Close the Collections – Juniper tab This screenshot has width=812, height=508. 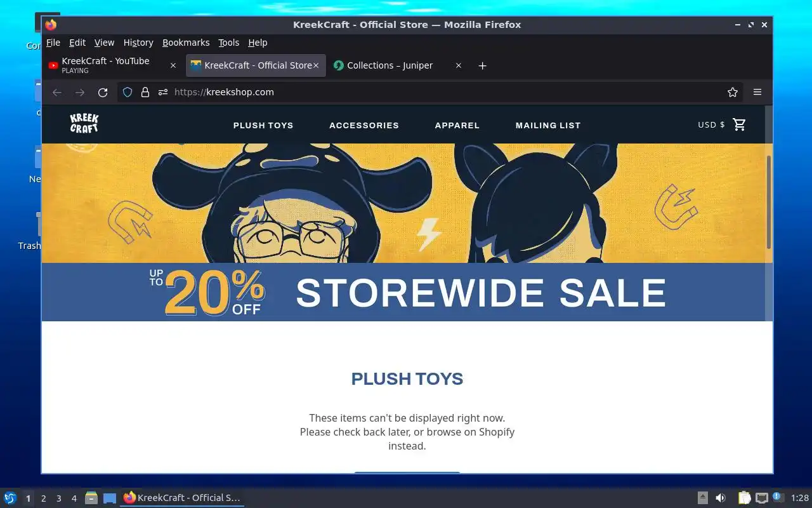tap(459, 65)
